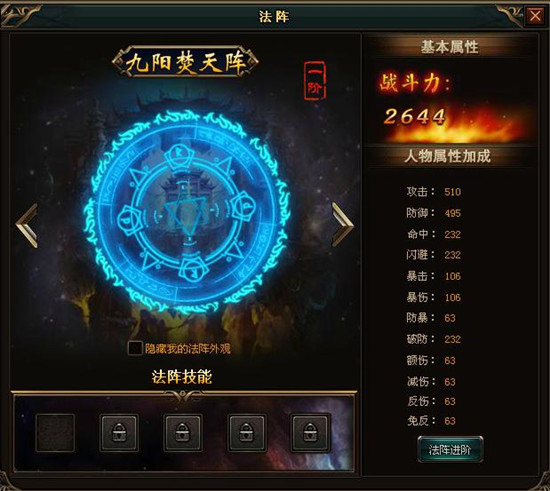550x491 pixels.
Task: Toggle the 隐藏我的法阵外观 checkbox
Action: point(135,348)
